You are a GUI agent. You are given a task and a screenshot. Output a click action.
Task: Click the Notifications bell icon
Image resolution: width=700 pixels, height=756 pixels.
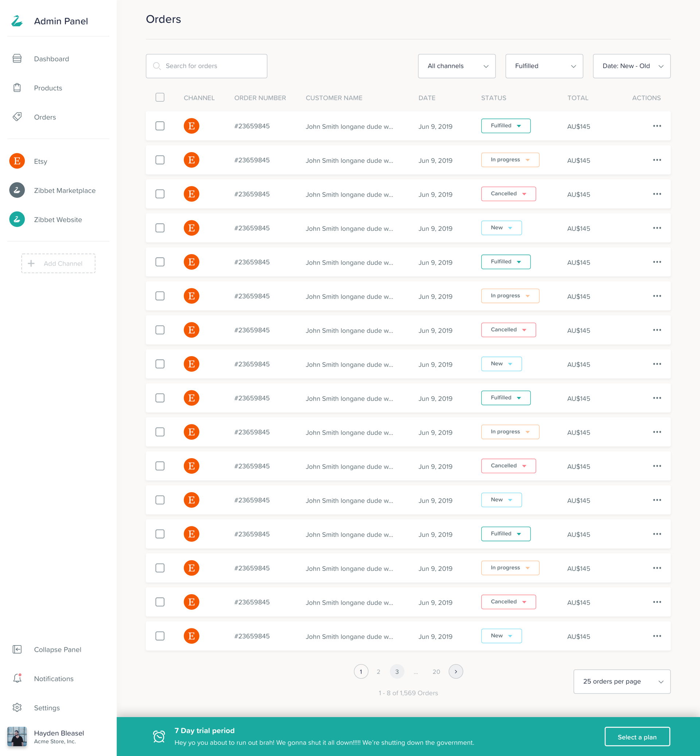pyautogui.click(x=17, y=678)
